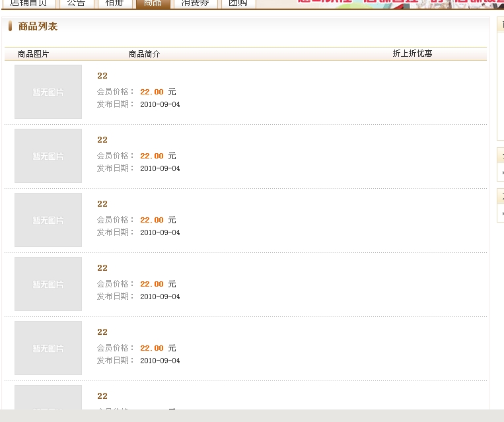Image resolution: width=504 pixels, height=422 pixels.
Task: Click the fourth product's 暂无图片 thumbnail
Action: tap(48, 284)
